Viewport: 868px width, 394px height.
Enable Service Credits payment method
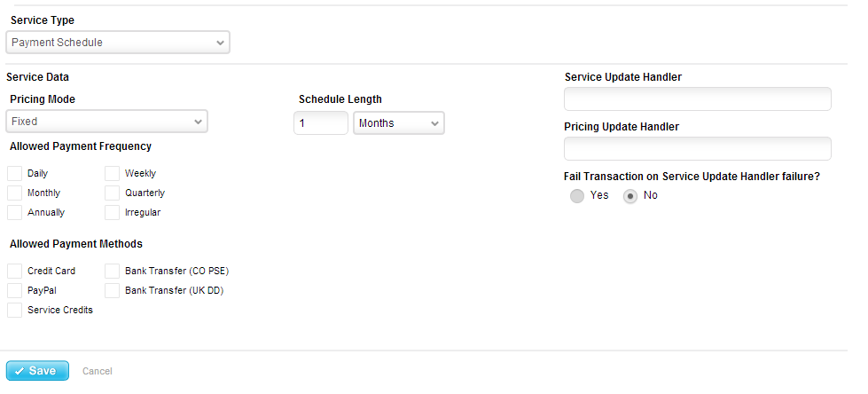coord(15,311)
